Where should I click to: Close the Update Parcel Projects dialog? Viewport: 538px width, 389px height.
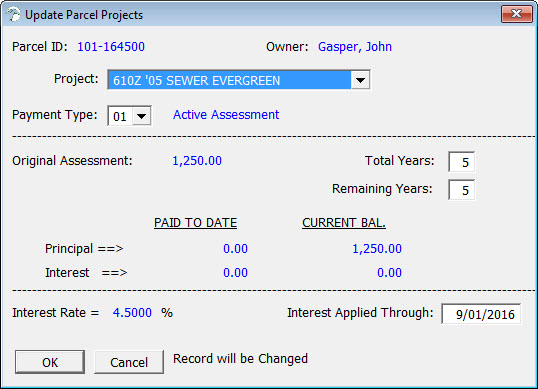[516, 14]
